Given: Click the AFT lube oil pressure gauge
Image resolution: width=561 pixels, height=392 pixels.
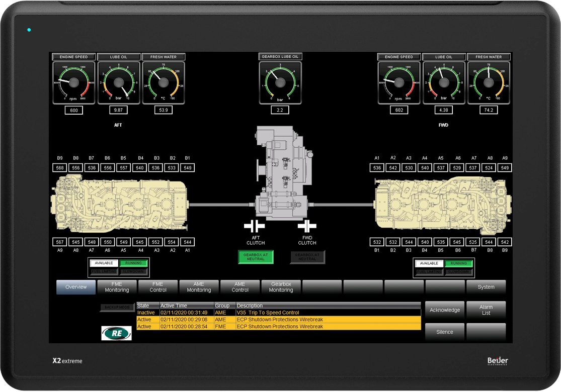Looking at the screenshot, I should pos(119,82).
